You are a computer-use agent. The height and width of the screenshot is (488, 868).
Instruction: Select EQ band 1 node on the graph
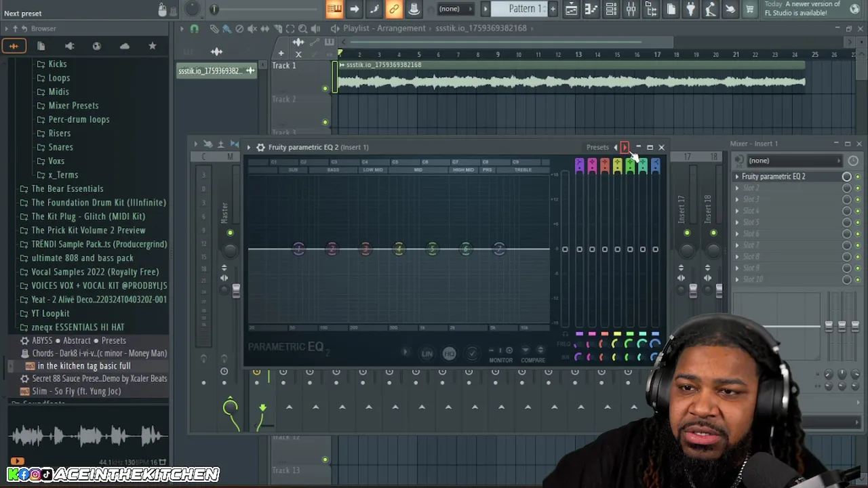point(298,249)
